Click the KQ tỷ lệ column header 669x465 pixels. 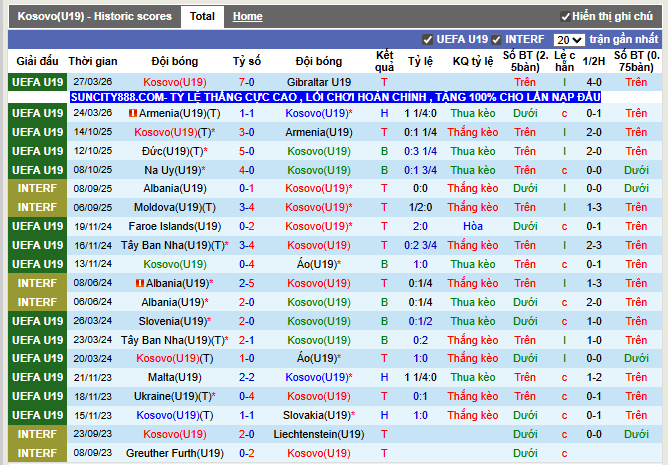(x=472, y=61)
